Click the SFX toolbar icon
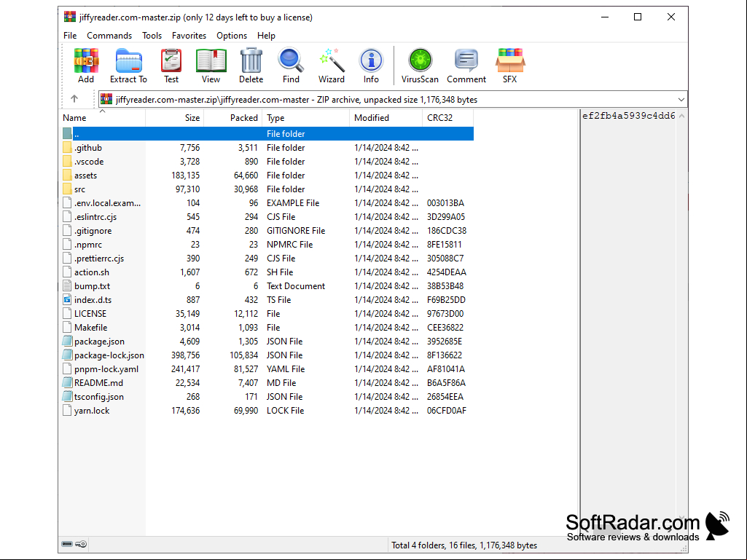747x560 pixels. 509,66
